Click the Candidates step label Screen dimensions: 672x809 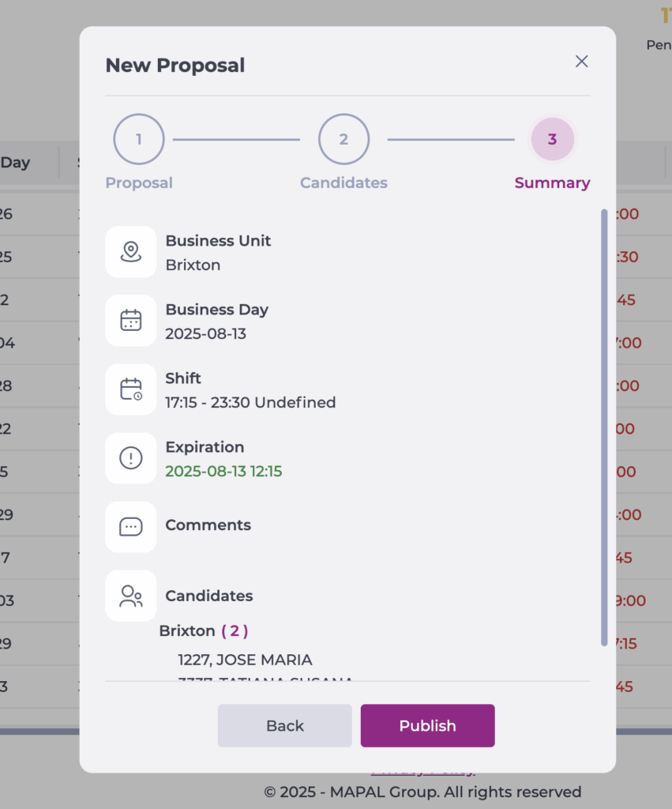(x=344, y=183)
